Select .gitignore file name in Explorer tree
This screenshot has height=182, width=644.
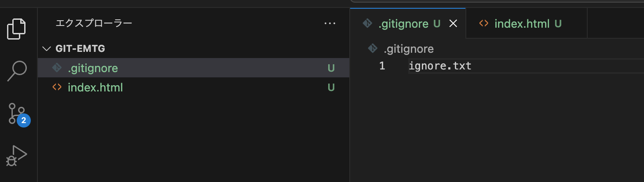click(93, 68)
